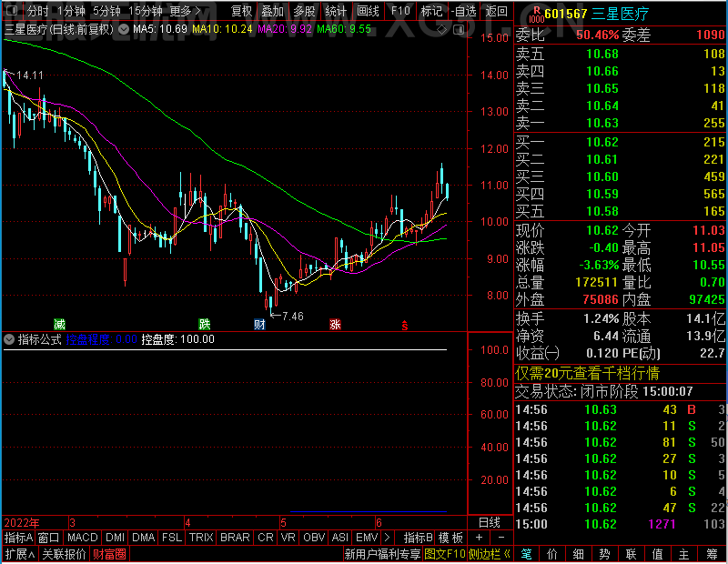Screen dimensions: 728x564
Task: Click the red 涨 marker on chart
Action: (x=335, y=324)
